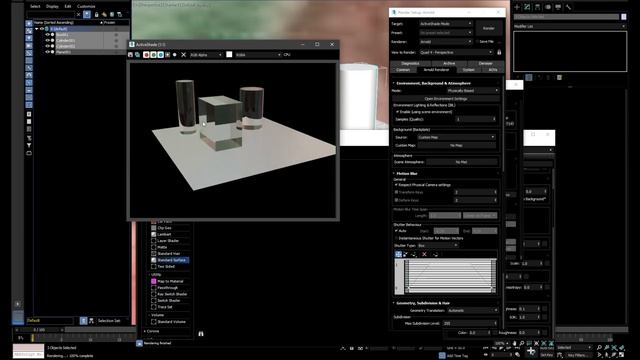Image resolution: width=640 pixels, height=360 pixels.
Task: Click the Scene Explorer search field
Action: pyautogui.click(x=51, y=14)
